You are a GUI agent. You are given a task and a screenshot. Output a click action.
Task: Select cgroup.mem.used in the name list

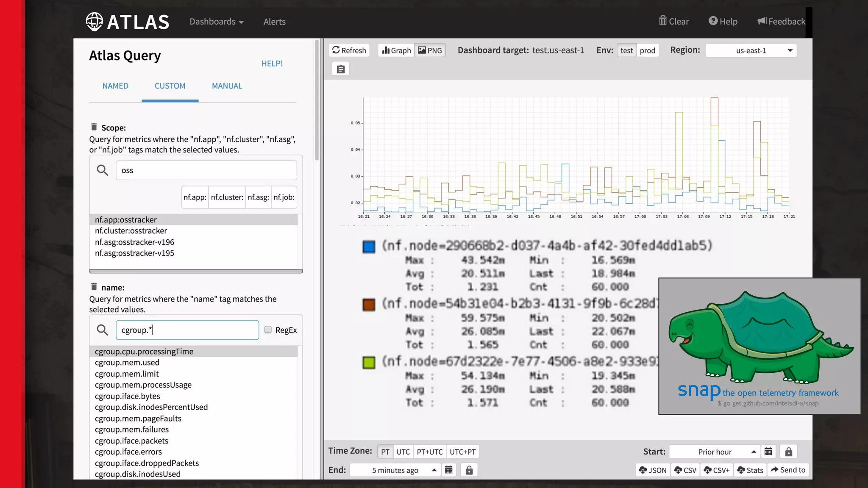coord(127,363)
